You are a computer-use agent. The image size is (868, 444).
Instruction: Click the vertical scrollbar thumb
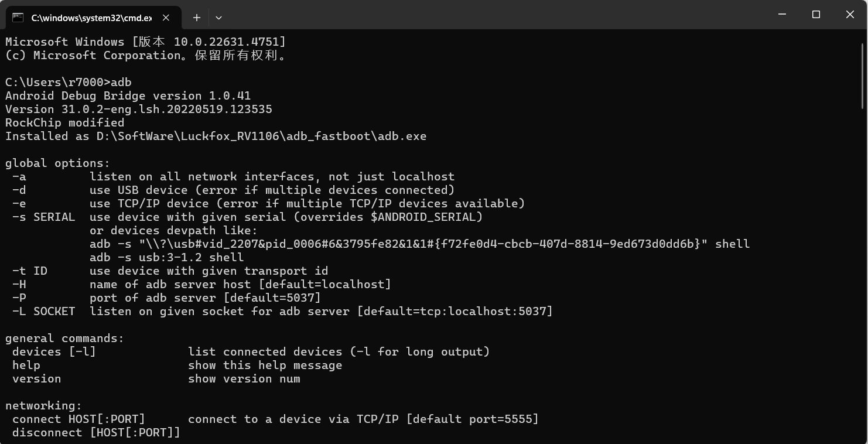click(x=863, y=76)
